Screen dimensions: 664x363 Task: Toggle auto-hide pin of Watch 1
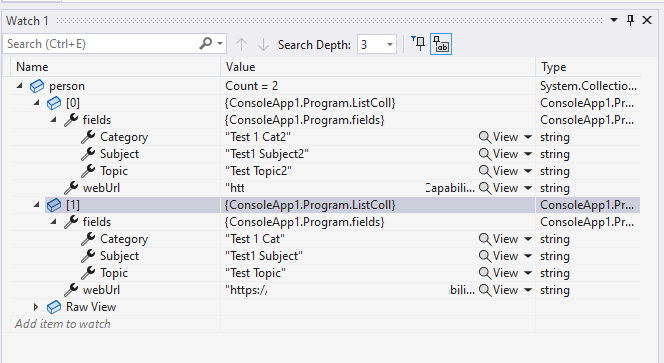click(631, 20)
